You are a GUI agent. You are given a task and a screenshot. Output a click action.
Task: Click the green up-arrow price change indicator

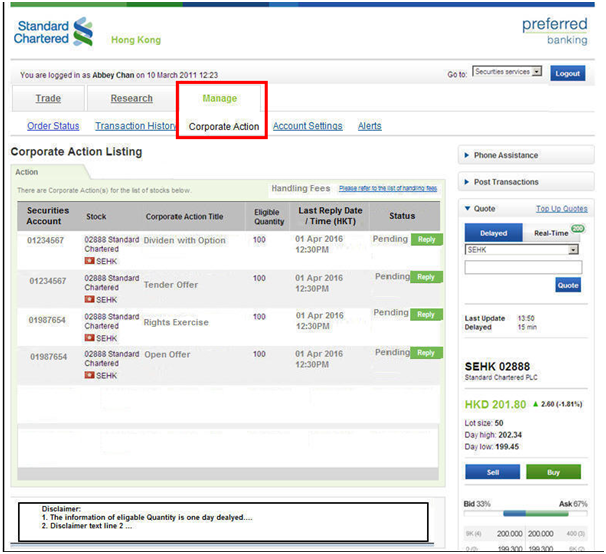(535, 404)
